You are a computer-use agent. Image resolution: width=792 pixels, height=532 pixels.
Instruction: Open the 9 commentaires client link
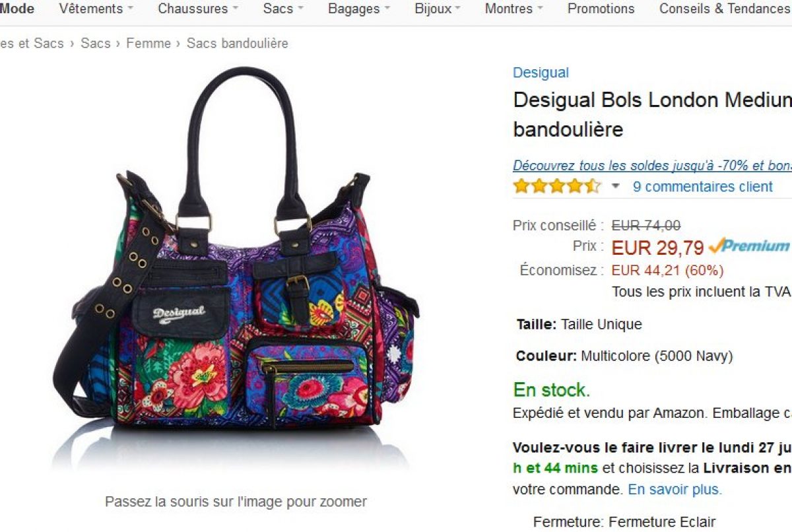click(702, 187)
